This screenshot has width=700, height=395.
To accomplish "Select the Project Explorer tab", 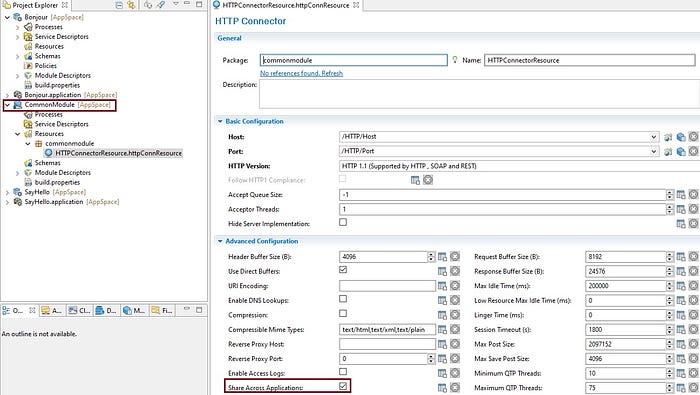I will 36,5.
